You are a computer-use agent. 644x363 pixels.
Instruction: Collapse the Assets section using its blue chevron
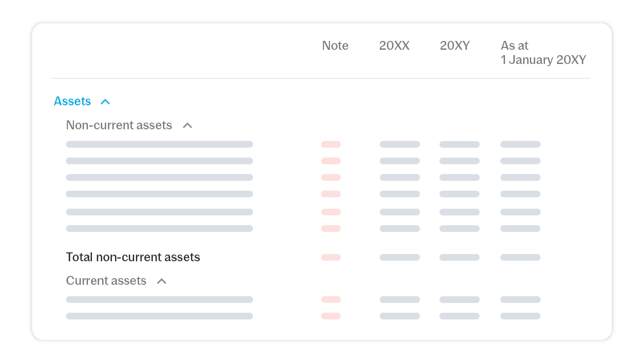click(105, 102)
